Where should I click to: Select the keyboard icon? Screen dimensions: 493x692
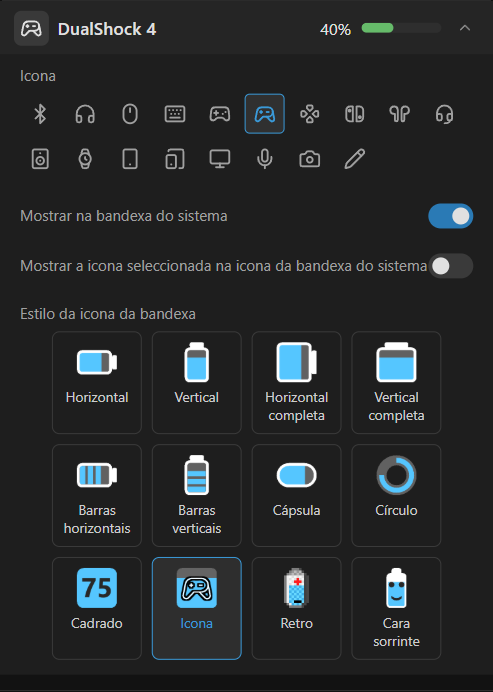175,114
